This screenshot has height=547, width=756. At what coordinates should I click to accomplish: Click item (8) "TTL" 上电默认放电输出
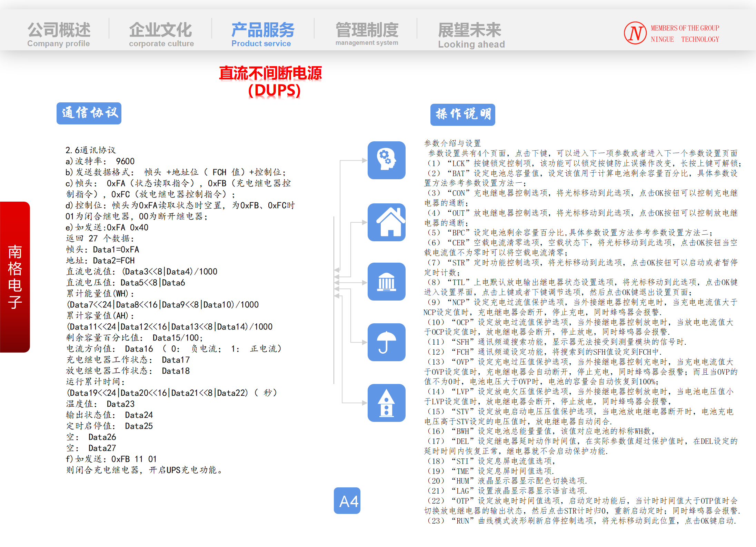pos(581,287)
